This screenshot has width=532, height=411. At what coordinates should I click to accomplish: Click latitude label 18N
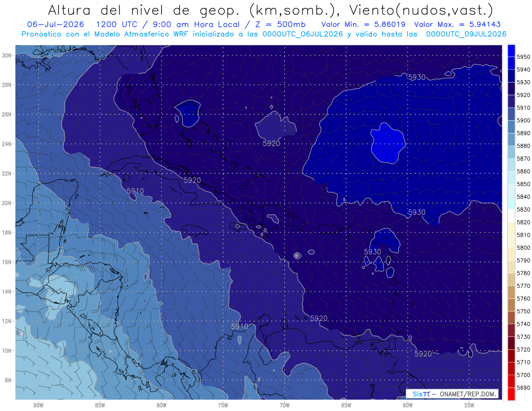click(x=7, y=232)
